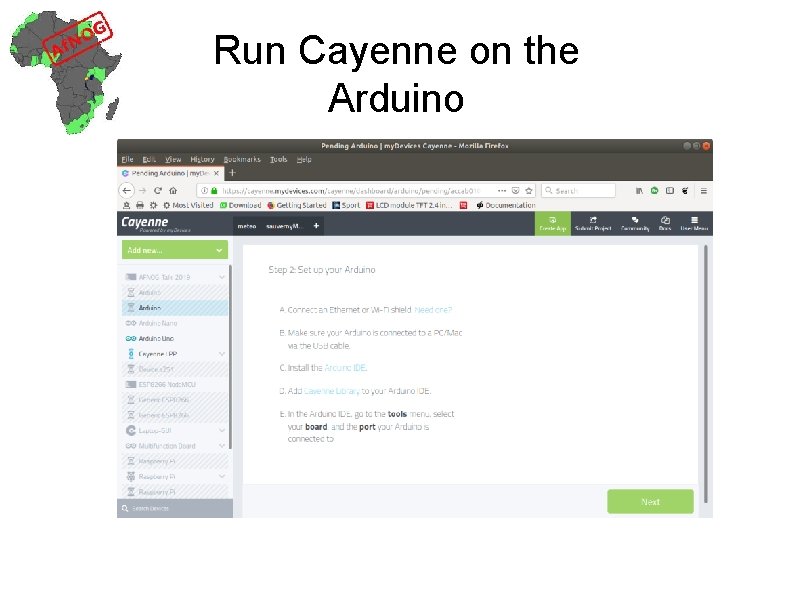Click the printer icon in bookmarks toolbar
This screenshot has width=794, height=595.
click(x=140, y=205)
